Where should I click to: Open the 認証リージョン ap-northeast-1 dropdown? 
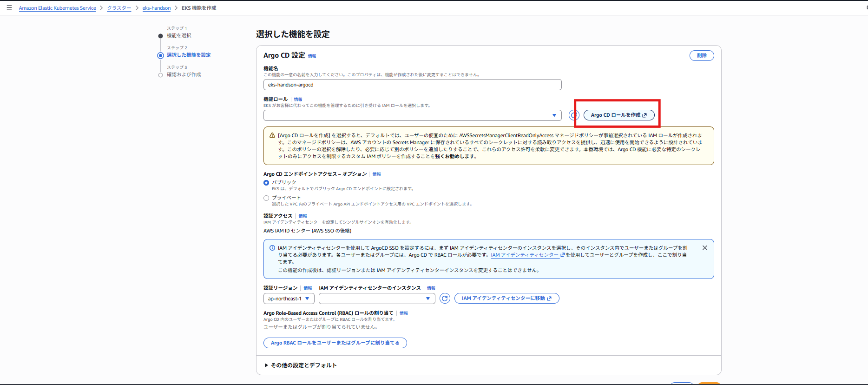coord(289,299)
